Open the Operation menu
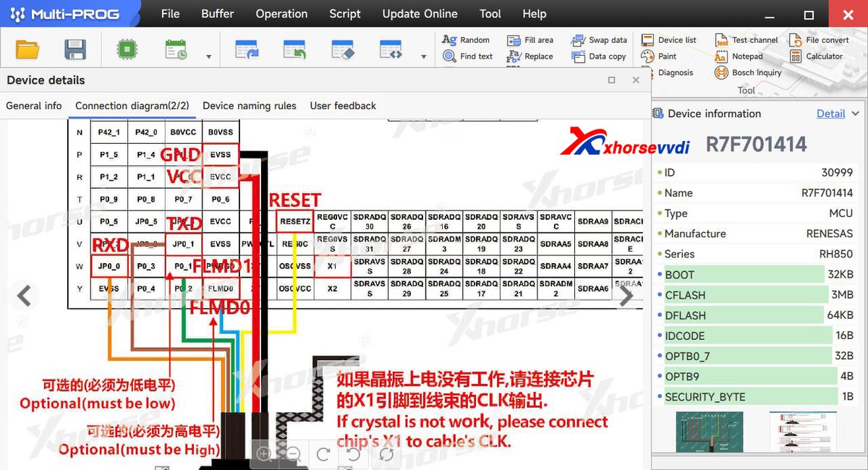This screenshot has width=868, height=470. (281, 14)
